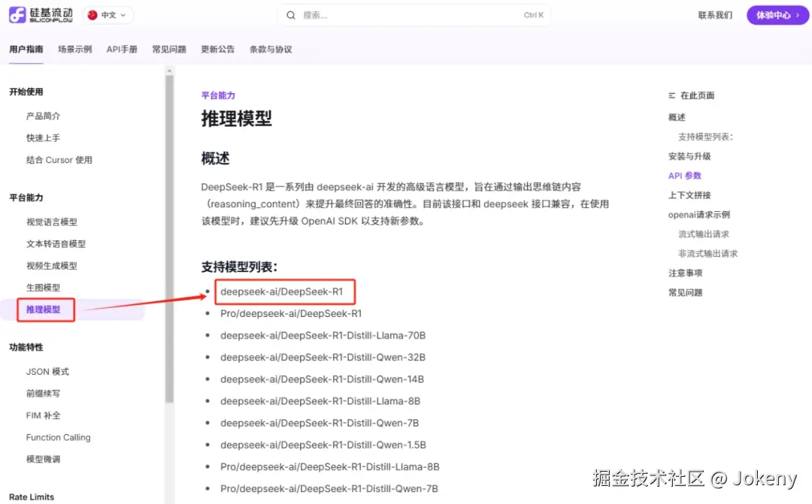Open the 中文 language dropdown

click(108, 15)
